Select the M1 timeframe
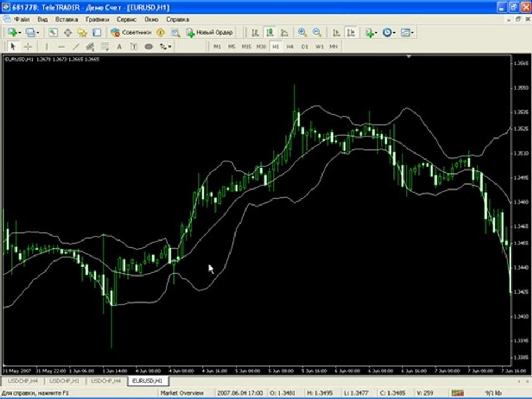Viewport: 532px width, 399px height. 217,47
